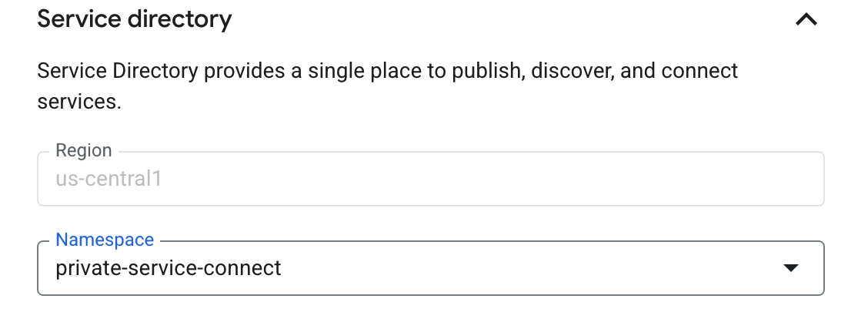The width and height of the screenshot is (868, 319).
Task: Click the word "services." in description
Action: (x=79, y=102)
